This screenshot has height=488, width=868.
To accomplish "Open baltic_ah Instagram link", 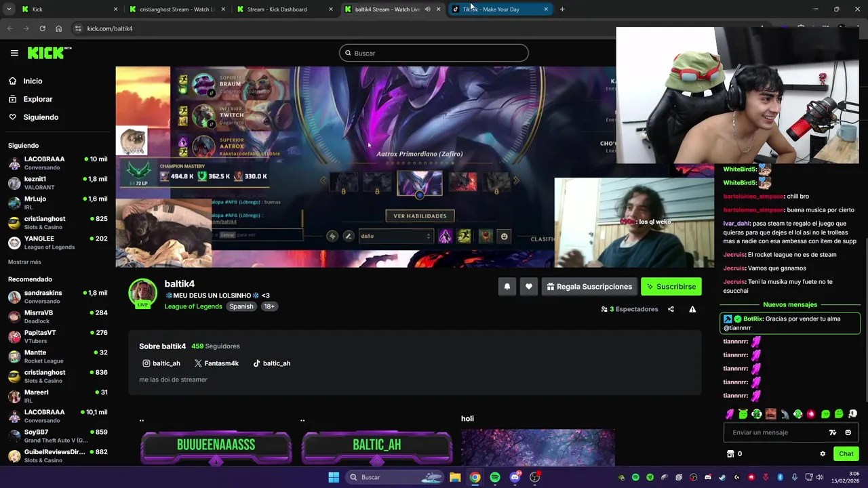I will pyautogui.click(x=161, y=363).
